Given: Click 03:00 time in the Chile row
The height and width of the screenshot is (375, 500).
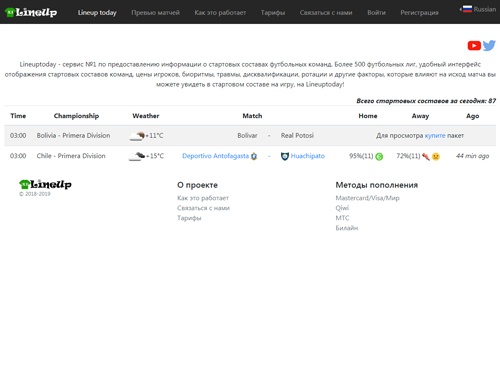Looking at the screenshot, I should [x=18, y=156].
